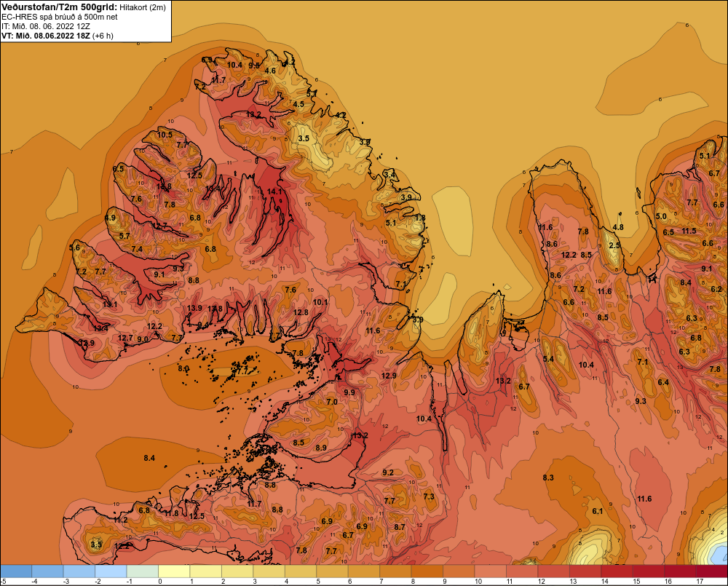This screenshot has height=586, width=728.
Task: Click the 3.8 temperature value
Action: pyautogui.click(x=365, y=142)
